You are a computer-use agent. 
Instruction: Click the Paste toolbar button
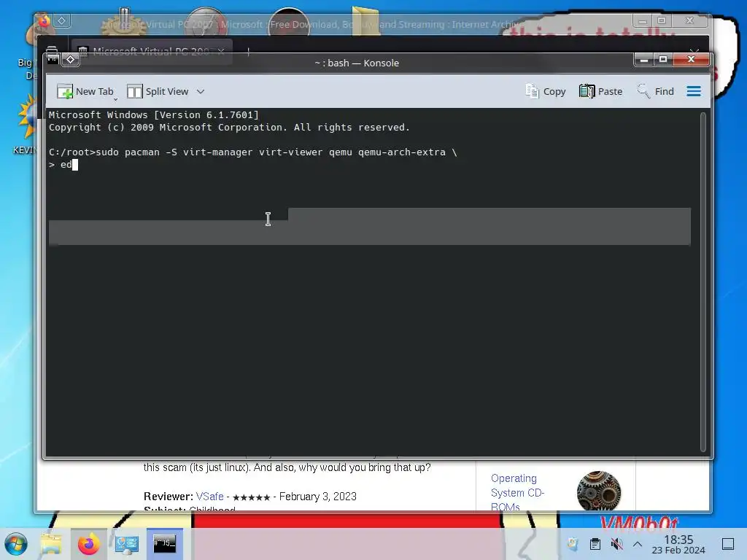[x=601, y=91]
